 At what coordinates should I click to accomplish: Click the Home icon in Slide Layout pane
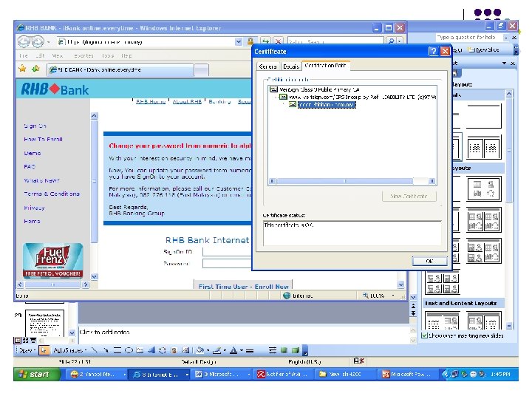point(455,73)
